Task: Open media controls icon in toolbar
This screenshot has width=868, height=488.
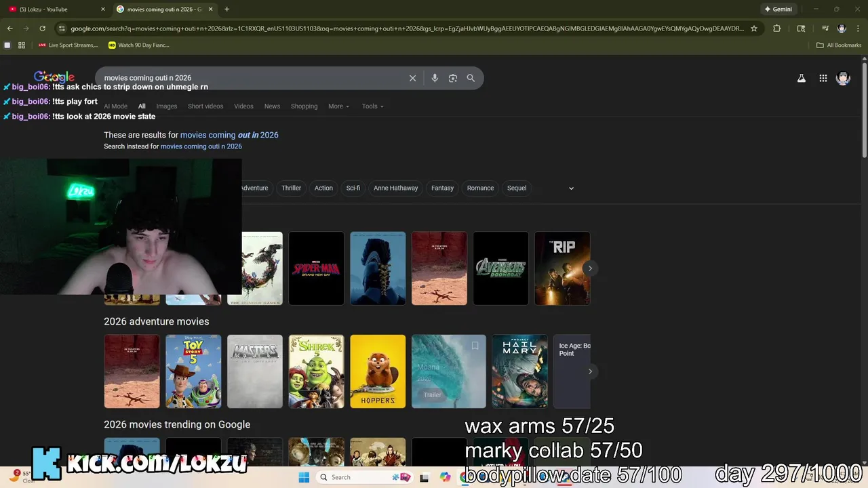Action: tap(825, 28)
